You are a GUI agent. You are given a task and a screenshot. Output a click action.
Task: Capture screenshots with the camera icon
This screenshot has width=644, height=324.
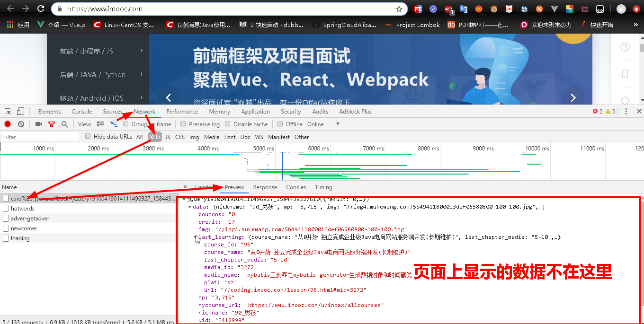tap(38, 124)
